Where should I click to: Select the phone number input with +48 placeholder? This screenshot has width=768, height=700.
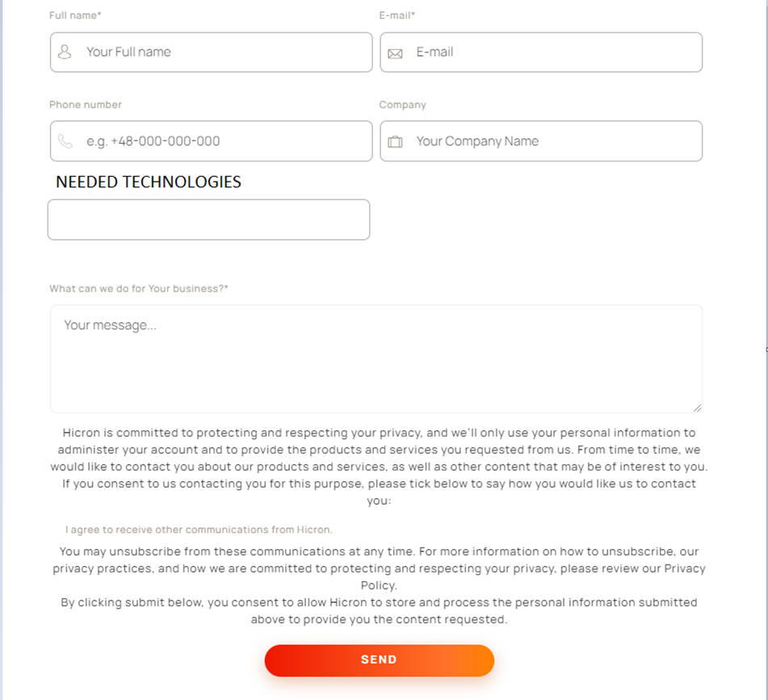(x=210, y=140)
